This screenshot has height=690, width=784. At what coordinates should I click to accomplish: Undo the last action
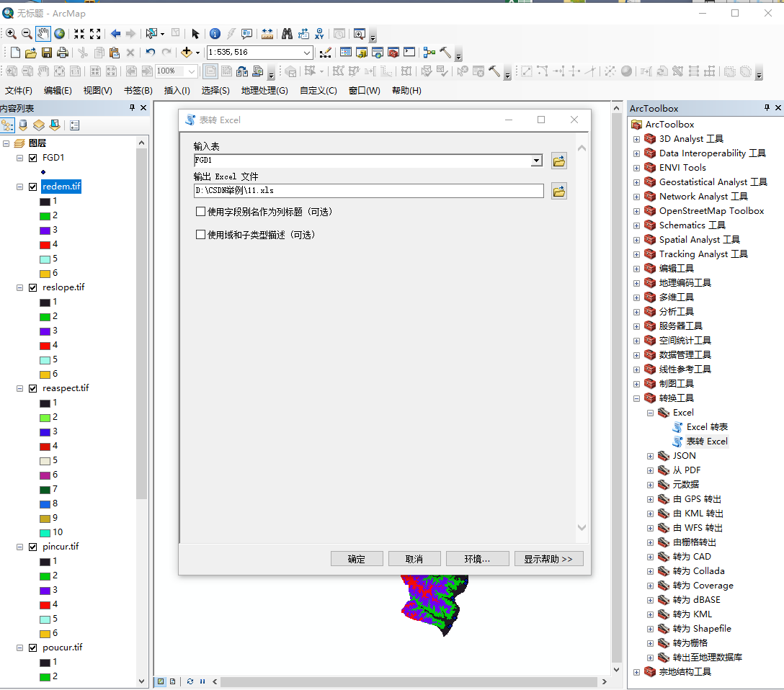point(151,52)
